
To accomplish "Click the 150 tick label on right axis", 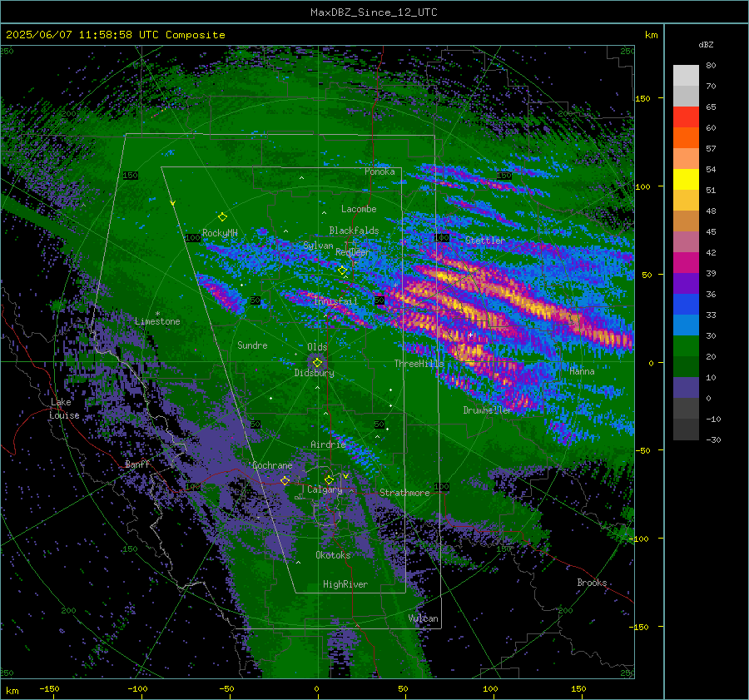I will [x=642, y=98].
